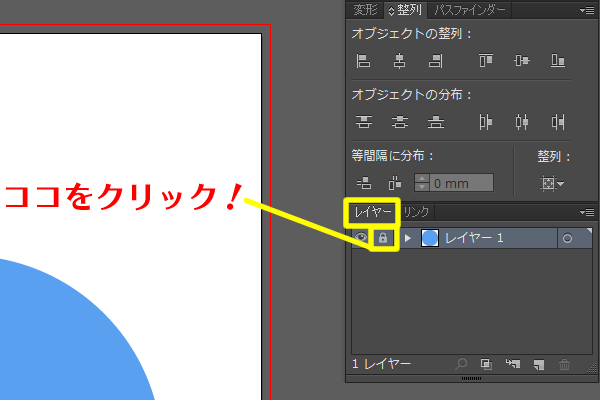Click vertical align bottom icon
Viewport: 600px width, 400px height.
[x=558, y=60]
